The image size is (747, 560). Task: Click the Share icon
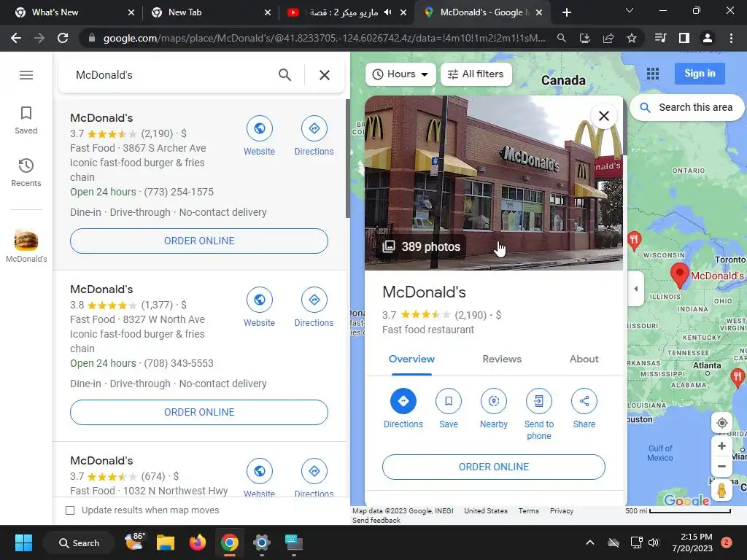point(584,402)
